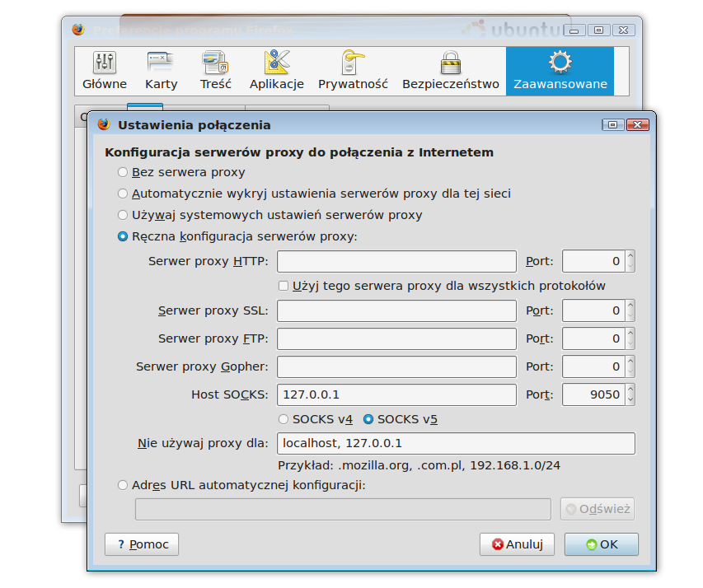Image resolution: width=703 pixels, height=588 pixels.
Task: Decrease the Gopher proxy port value
Action: point(630,372)
